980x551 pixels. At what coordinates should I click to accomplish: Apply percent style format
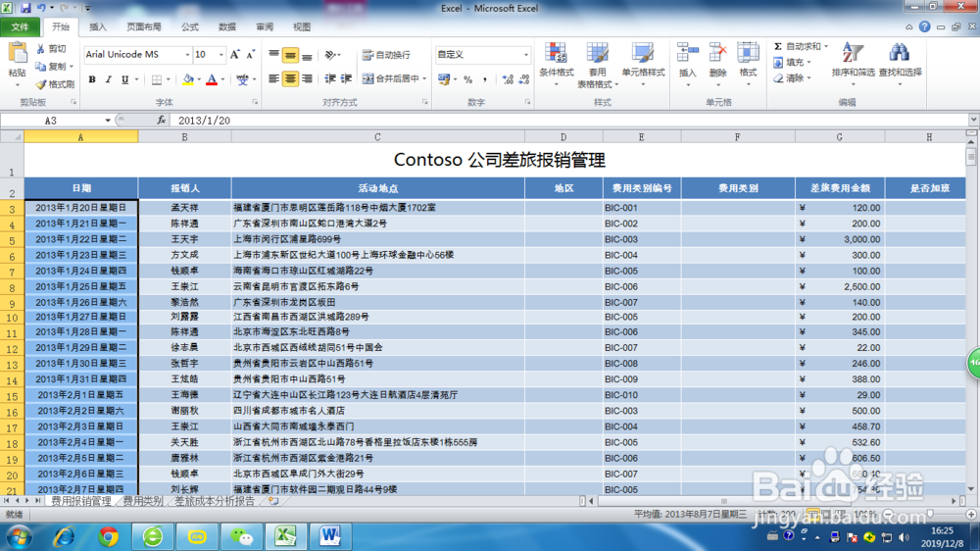[467, 79]
